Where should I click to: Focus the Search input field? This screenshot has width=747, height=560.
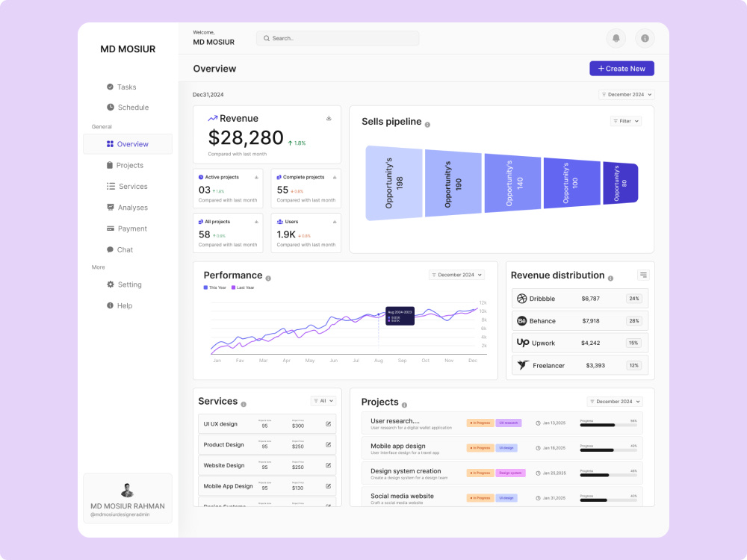click(x=338, y=38)
